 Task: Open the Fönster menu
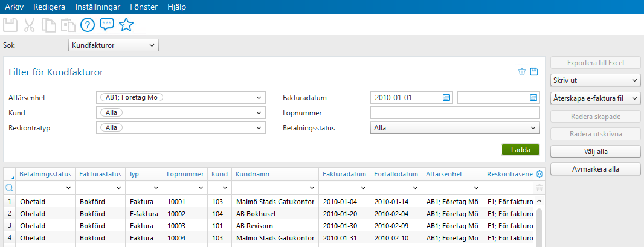pos(144,7)
